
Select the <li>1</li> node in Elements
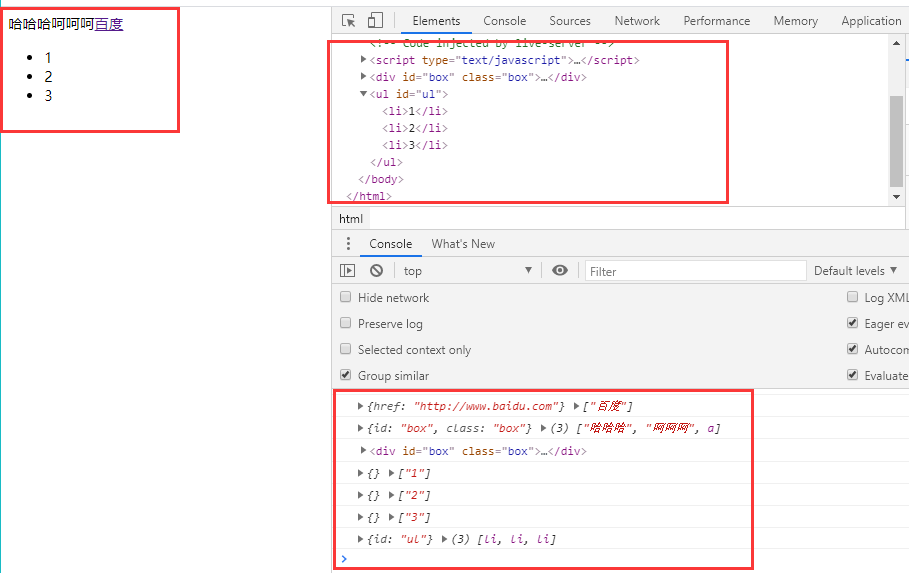coord(414,111)
